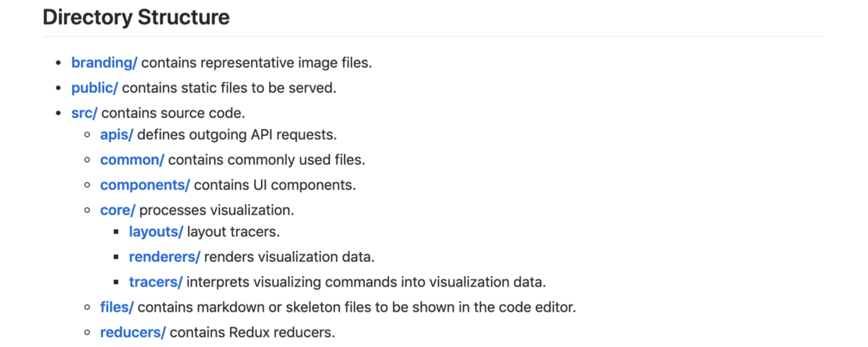Open the reducers/ directory link
Image resolution: width=868 pixels, height=347 pixels.
[133, 333]
